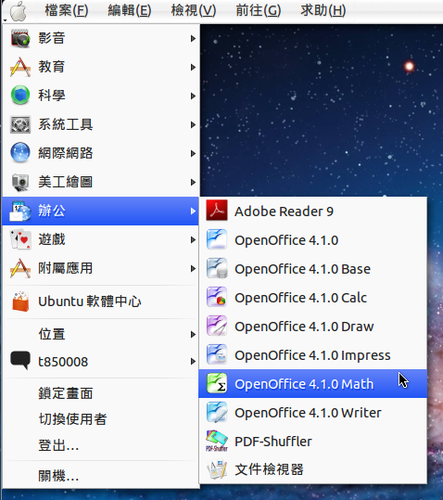Click the OpenOffice 4.1.0 Calc icon
Screen dimensions: 443x500
coord(217,297)
